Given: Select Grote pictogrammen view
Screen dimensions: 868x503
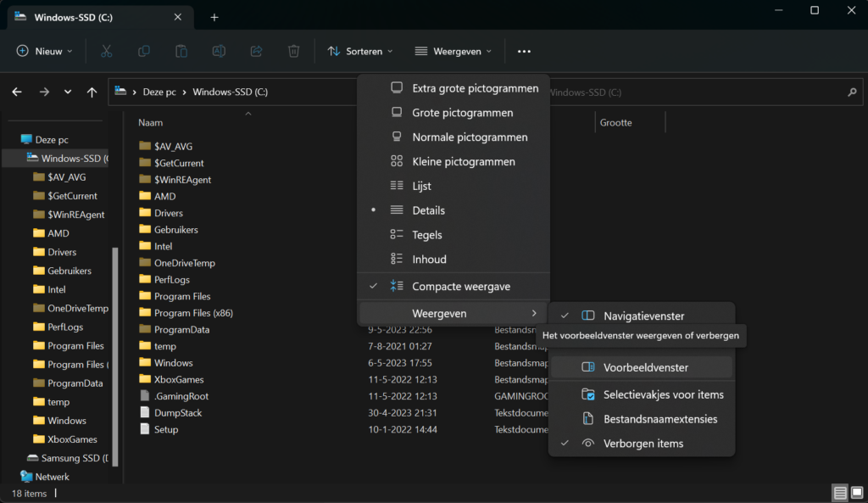Looking at the screenshot, I should (x=453, y=113).
